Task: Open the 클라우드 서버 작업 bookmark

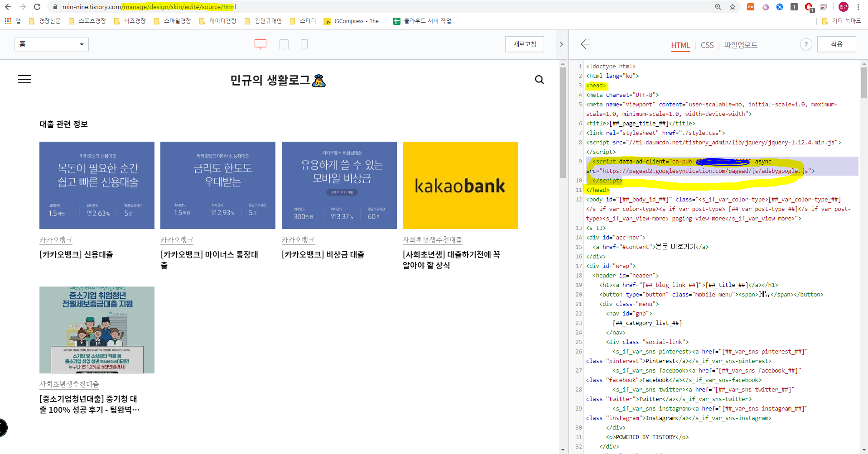Action: (x=424, y=21)
